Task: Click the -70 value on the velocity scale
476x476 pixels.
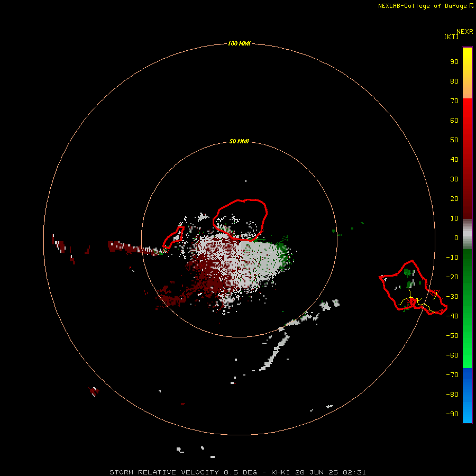Action: pos(452,375)
